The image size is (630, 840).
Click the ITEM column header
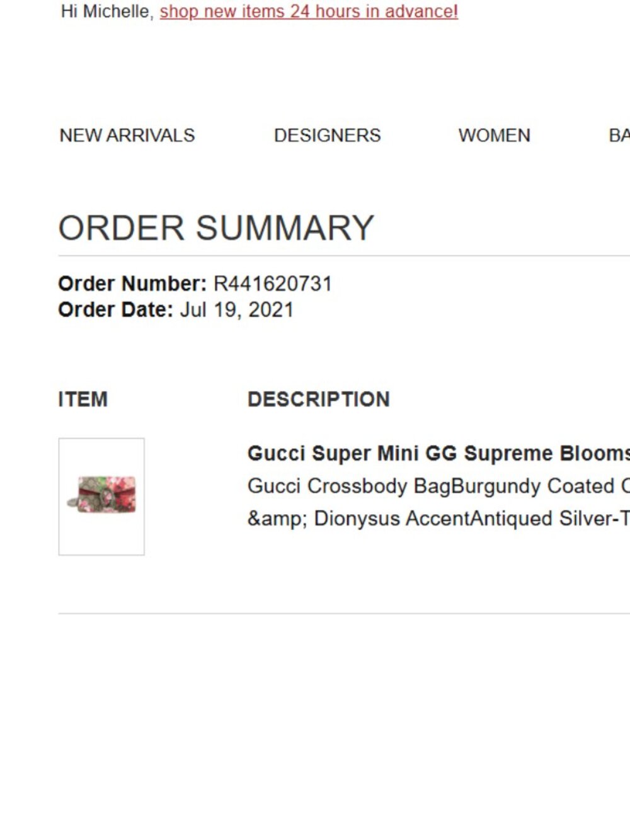83,399
